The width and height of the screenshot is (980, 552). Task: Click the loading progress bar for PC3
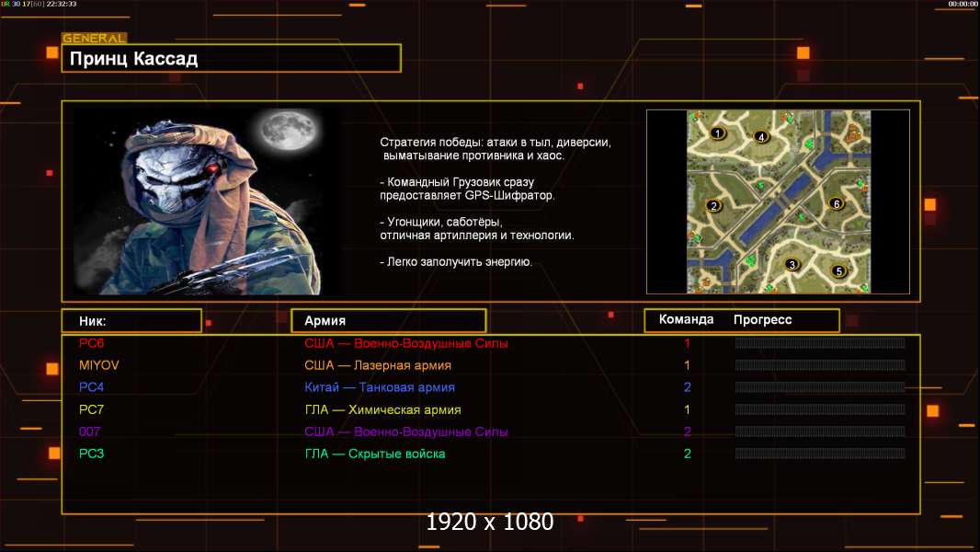[x=820, y=454]
